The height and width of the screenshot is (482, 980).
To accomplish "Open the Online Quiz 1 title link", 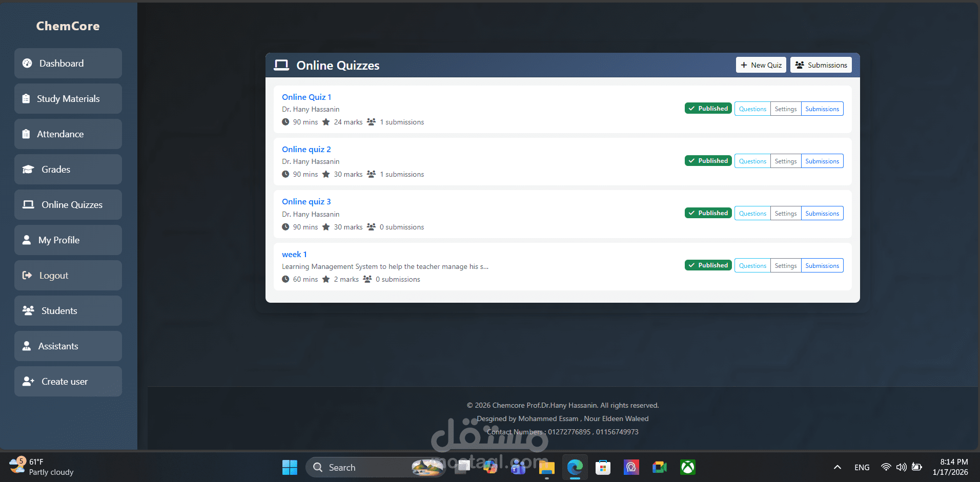I will 307,97.
